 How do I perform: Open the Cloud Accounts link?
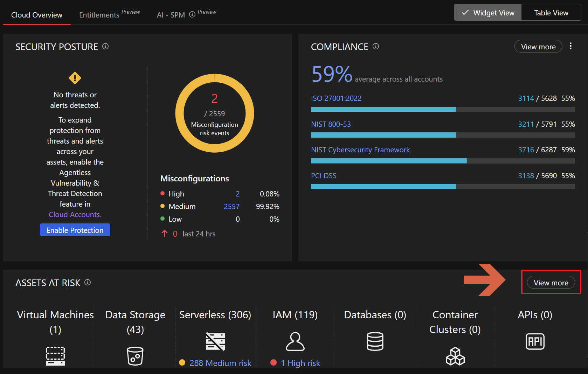75,214
